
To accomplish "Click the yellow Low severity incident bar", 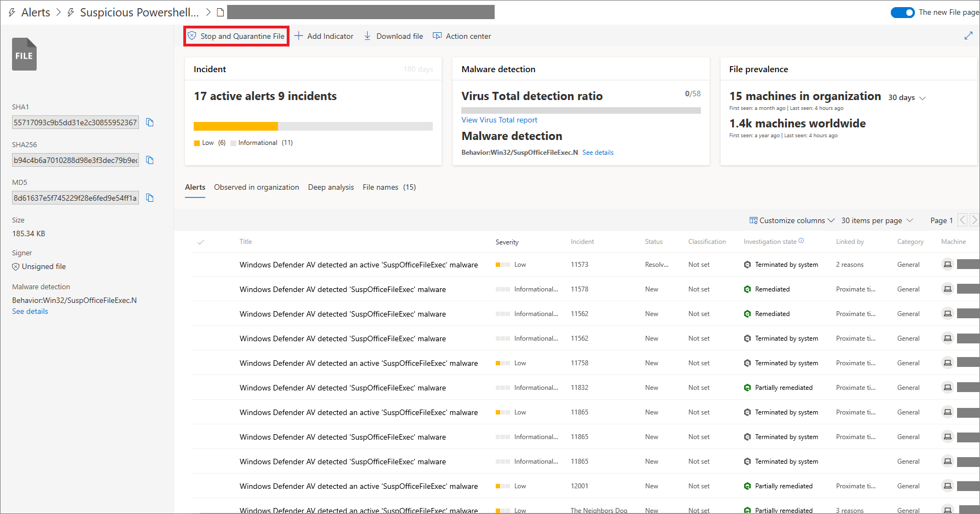I will [235, 126].
